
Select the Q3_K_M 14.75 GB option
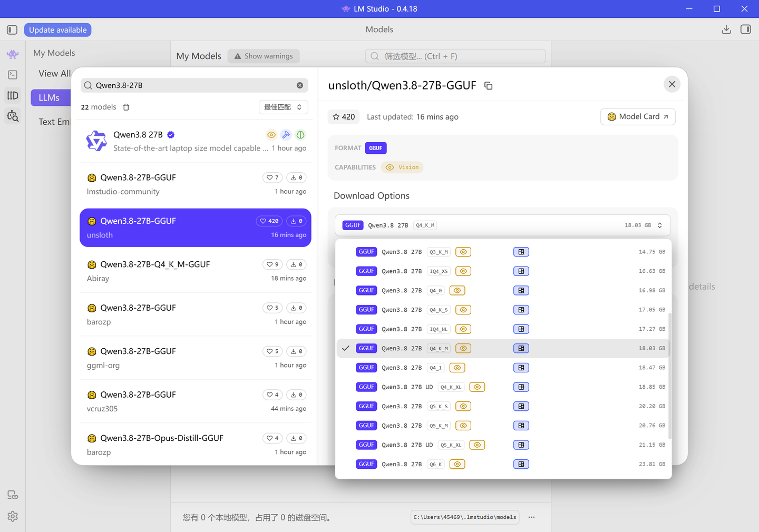pos(503,252)
